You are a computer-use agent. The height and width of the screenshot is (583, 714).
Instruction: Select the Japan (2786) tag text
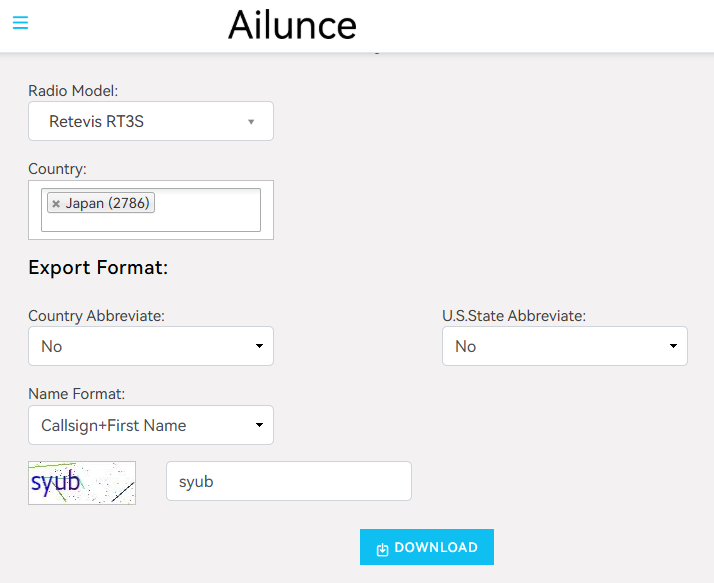107,204
